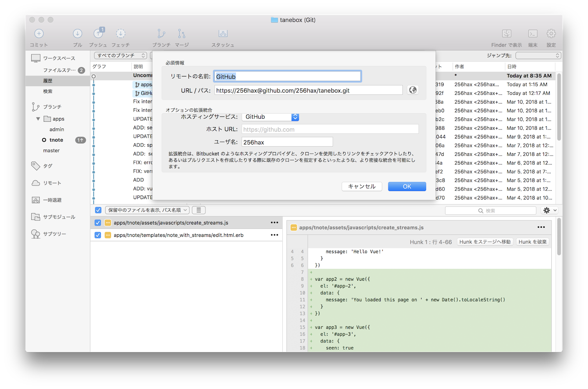Open the gear options dropdown near search
588x389 pixels.
tap(550, 210)
